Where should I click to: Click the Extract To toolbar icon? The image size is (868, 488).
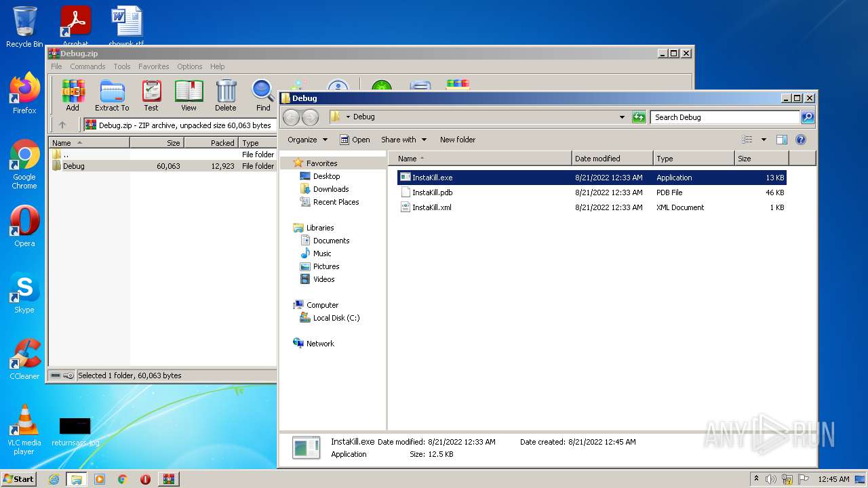coord(112,96)
